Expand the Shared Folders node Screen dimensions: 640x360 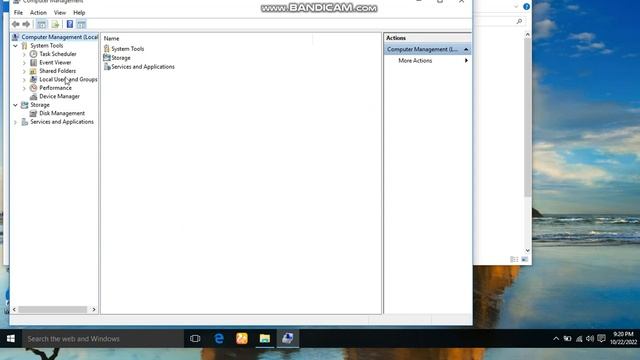(x=24, y=71)
